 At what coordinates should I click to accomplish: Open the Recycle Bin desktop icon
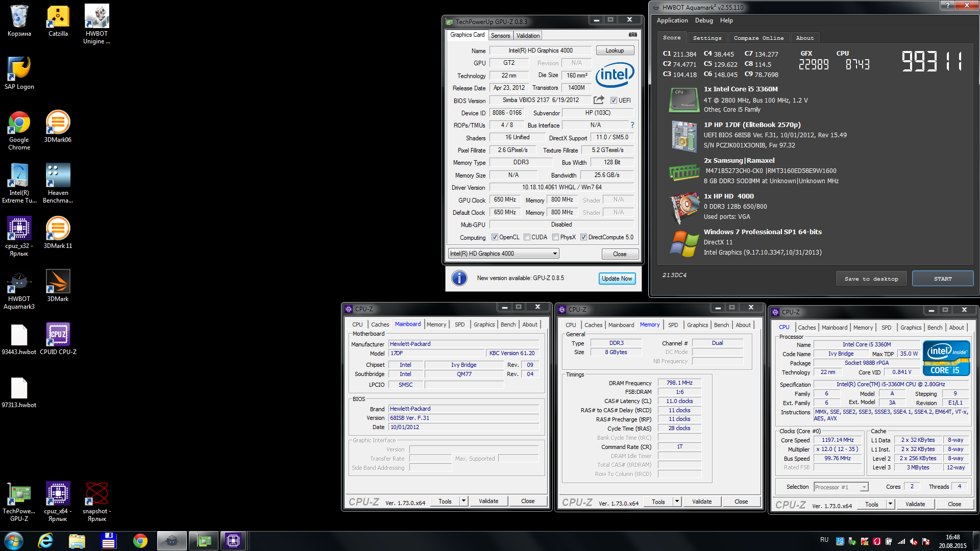tap(19, 20)
